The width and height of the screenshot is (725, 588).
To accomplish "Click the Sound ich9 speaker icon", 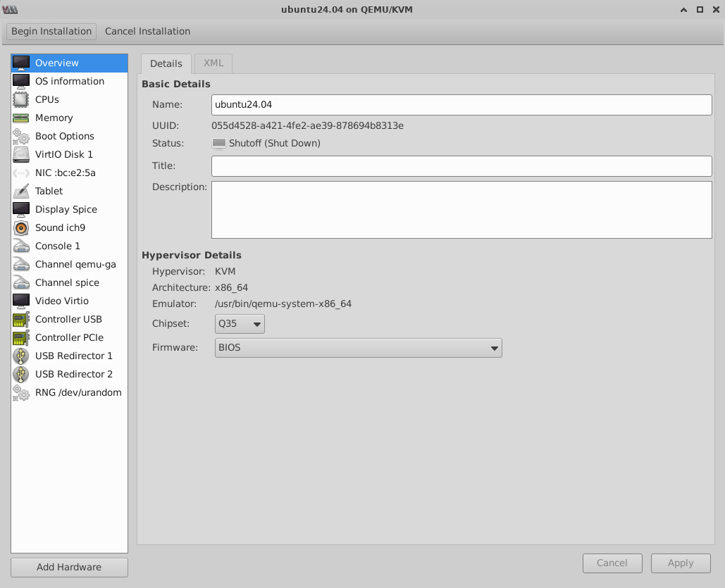I will pyautogui.click(x=21, y=227).
